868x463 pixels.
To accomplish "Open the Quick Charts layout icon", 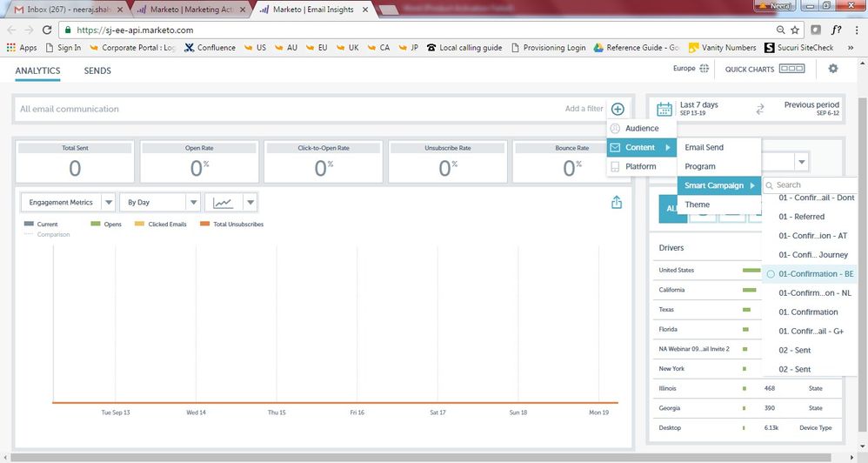I will 791,69.
